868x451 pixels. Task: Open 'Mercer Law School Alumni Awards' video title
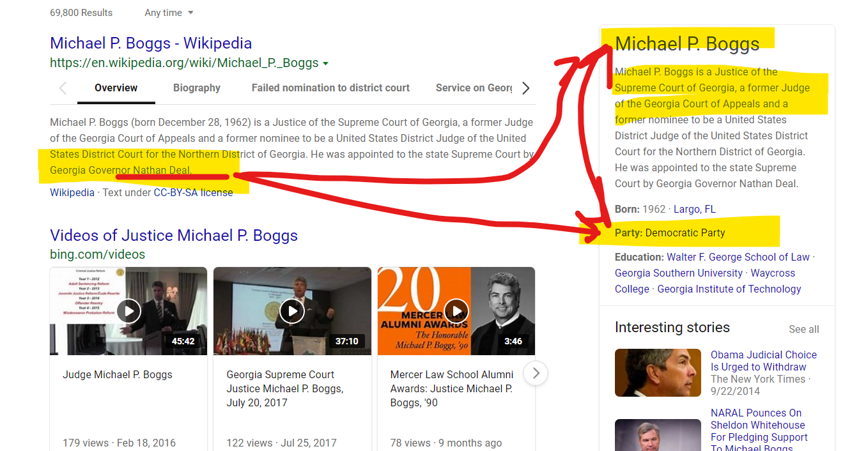pos(452,388)
